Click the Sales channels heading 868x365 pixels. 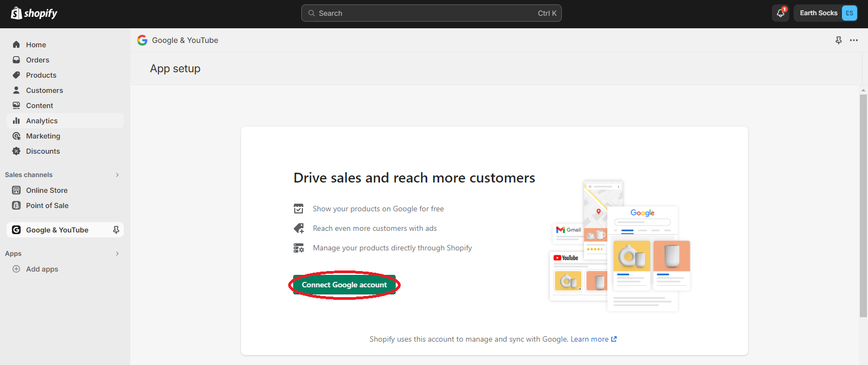click(29, 175)
